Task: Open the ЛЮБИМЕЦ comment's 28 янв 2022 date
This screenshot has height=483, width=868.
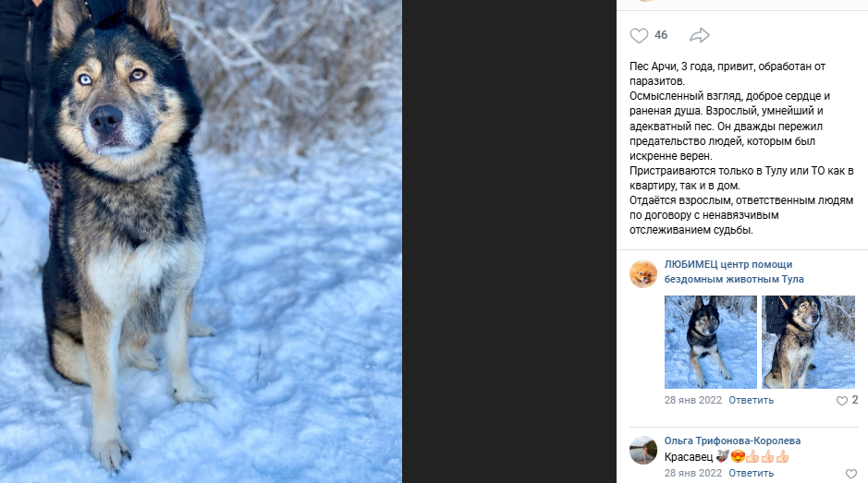Action: 693,400
